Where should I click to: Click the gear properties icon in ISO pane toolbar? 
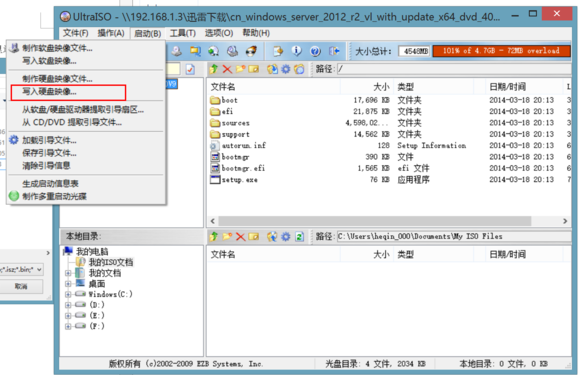(286, 69)
